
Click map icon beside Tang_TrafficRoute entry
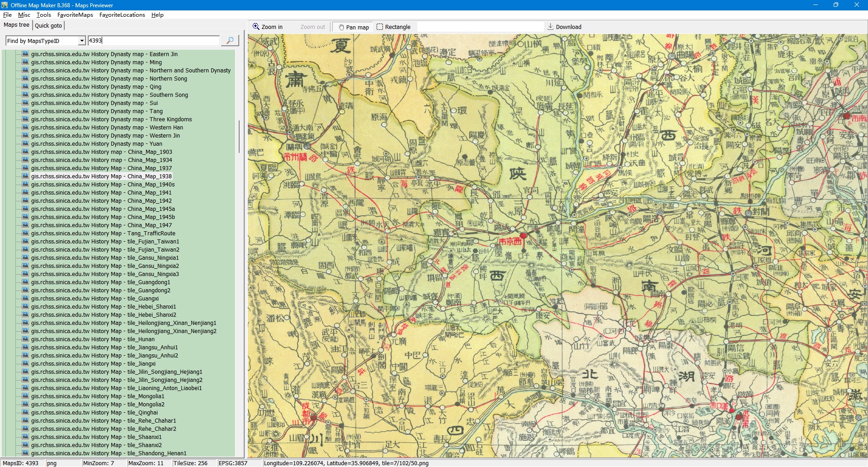point(25,233)
